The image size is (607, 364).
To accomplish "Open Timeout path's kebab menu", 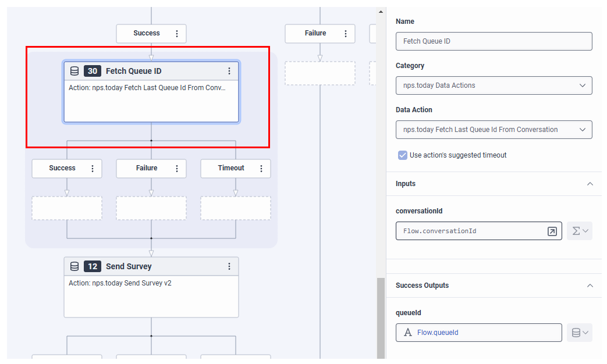I will (261, 169).
